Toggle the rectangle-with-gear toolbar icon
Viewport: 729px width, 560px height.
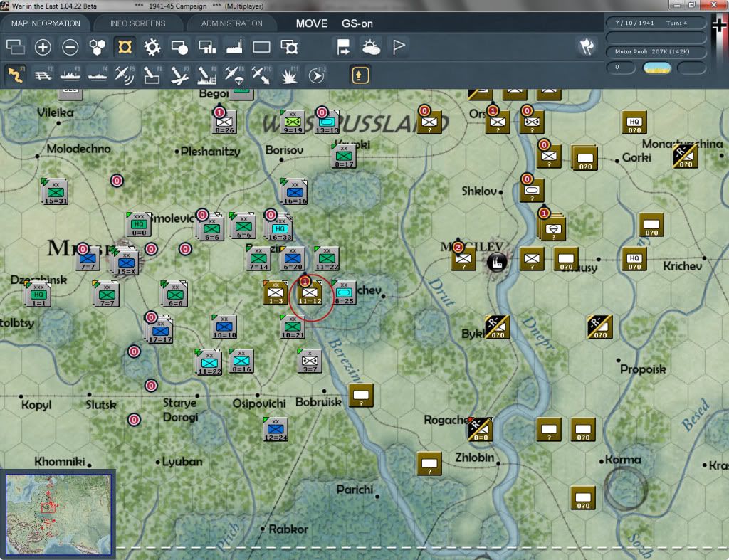pyautogui.click(x=289, y=47)
